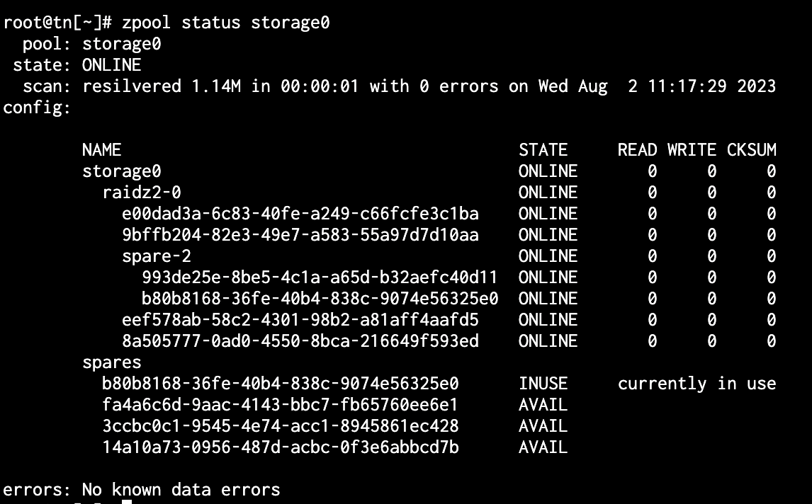Click the 'zpool status storage0' command text

click(226, 23)
